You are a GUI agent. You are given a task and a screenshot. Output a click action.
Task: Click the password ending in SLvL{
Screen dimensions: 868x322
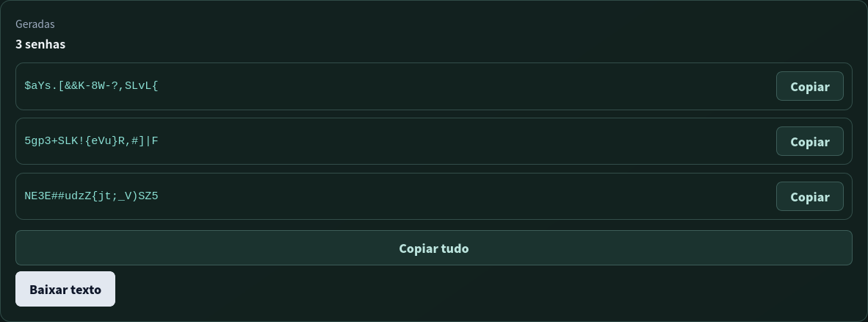tap(91, 86)
